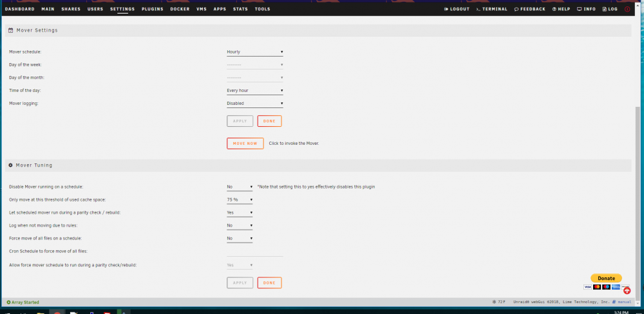
Task: Click the Unraid webGui copyright text
Action: [561, 302]
